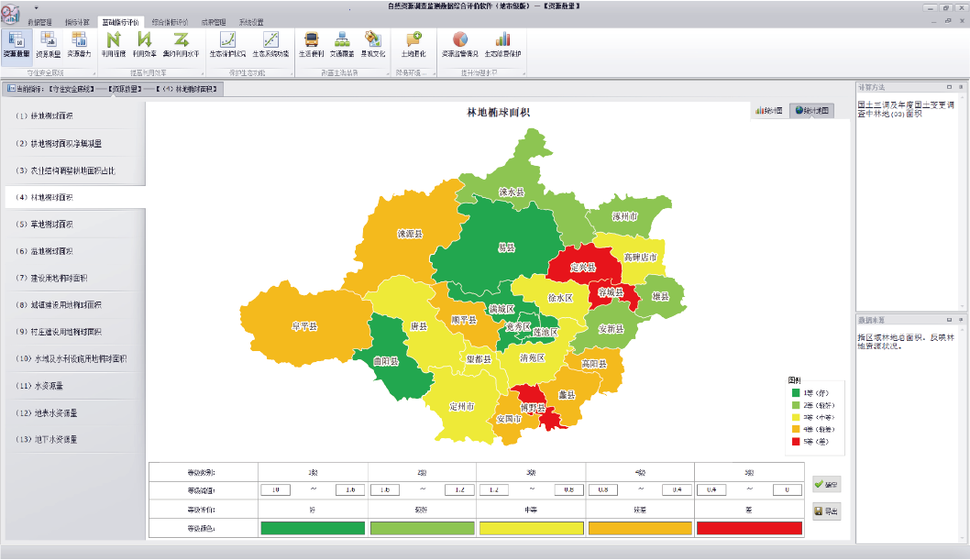This screenshot has height=560, width=970.
Task: Open the 生活便利 bus icon
Action: (x=311, y=43)
